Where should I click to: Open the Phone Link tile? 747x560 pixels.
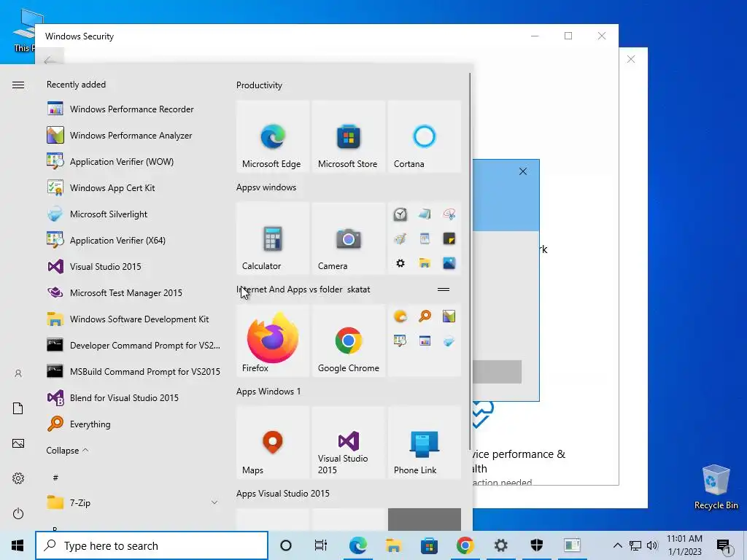(x=425, y=443)
